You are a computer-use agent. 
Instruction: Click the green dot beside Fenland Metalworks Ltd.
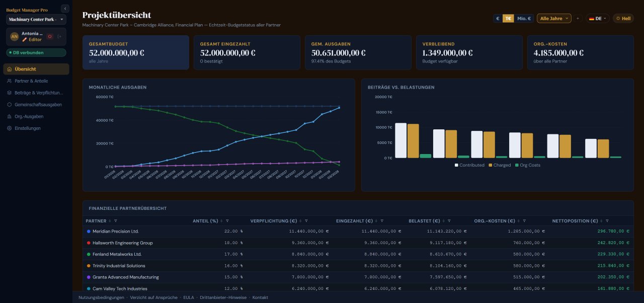point(89,254)
